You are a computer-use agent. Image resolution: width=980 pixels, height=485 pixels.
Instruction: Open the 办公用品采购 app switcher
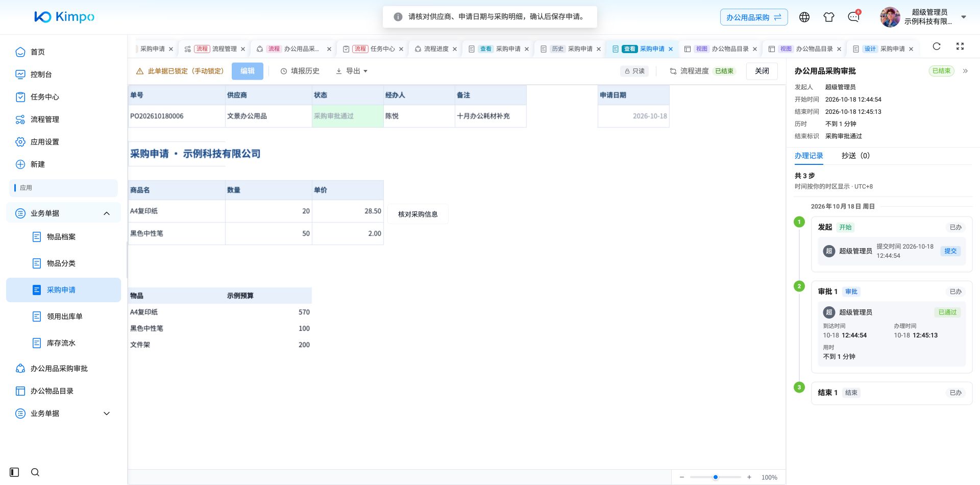(x=754, y=17)
